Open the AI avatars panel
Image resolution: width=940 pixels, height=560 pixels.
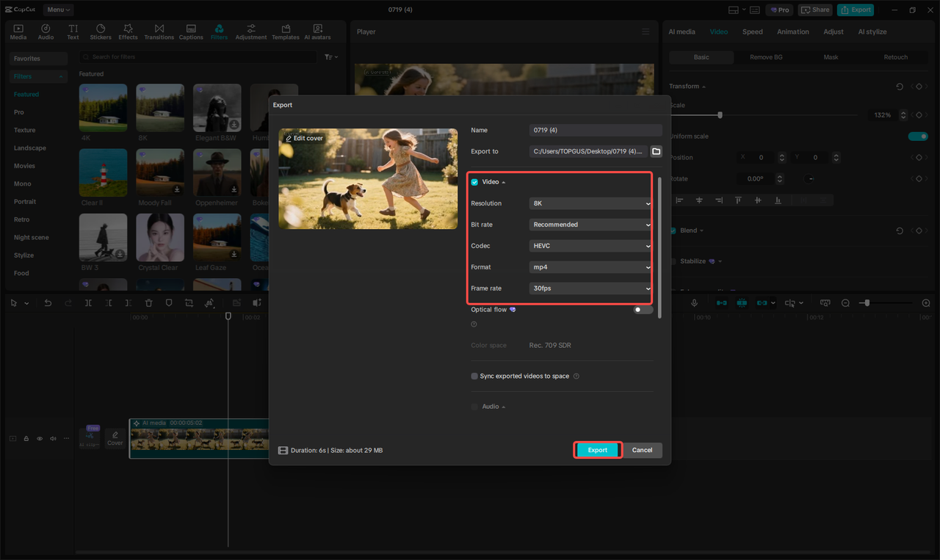pyautogui.click(x=317, y=31)
